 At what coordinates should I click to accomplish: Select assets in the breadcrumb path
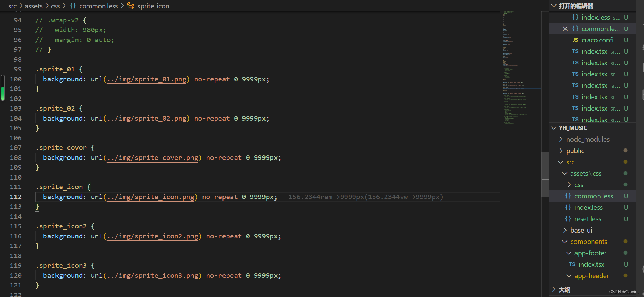click(34, 6)
